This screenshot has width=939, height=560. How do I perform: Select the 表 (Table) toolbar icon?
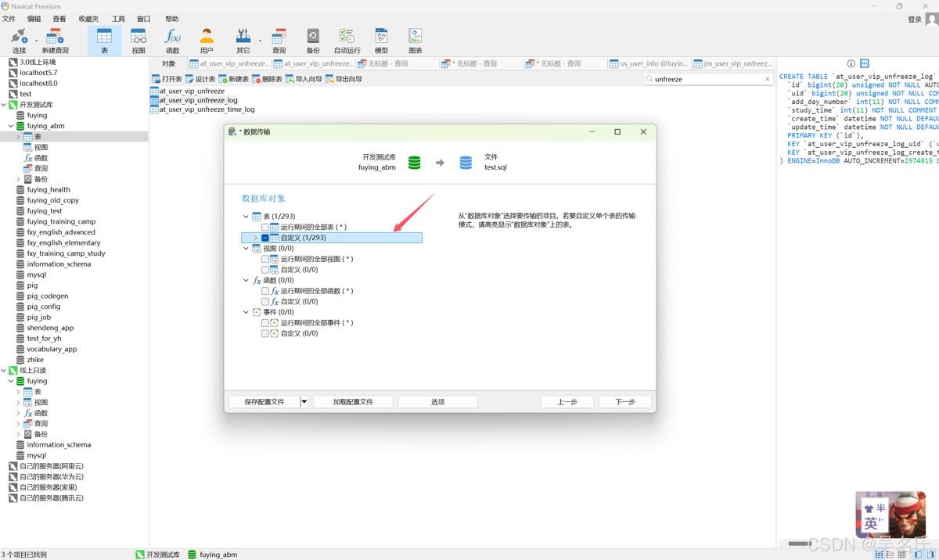[104, 41]
